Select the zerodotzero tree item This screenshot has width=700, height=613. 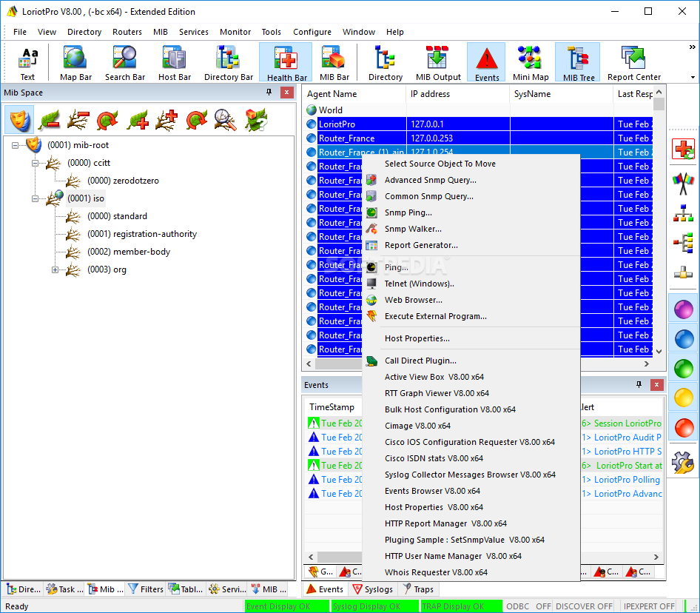click(123, 181)
